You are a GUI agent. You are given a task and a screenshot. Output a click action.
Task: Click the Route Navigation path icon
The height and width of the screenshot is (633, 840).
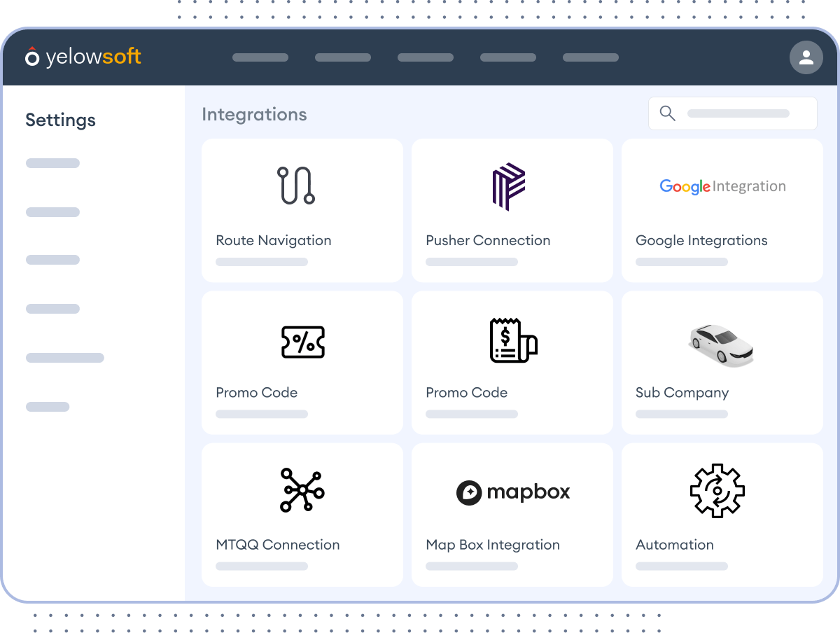[x=296, y=186]
